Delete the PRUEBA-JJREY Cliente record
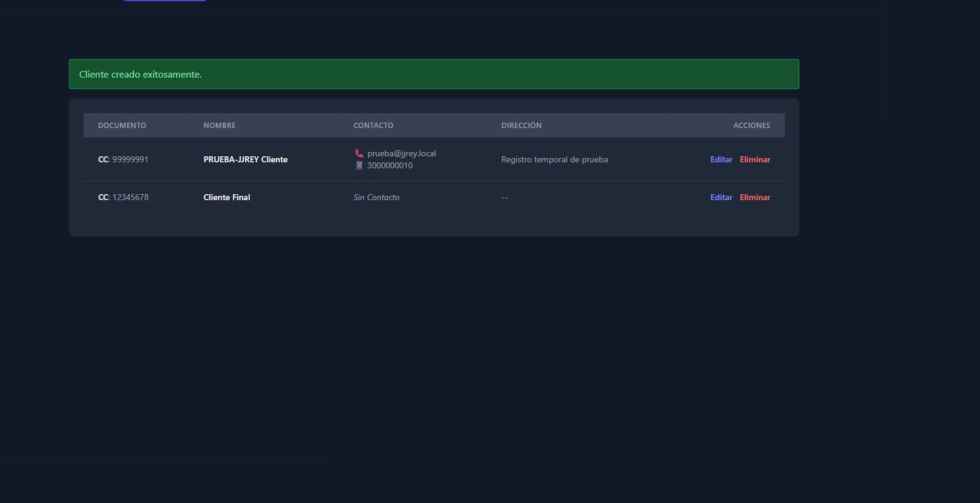The width and height of the screenshot is (980, 503). coord(755,159)
